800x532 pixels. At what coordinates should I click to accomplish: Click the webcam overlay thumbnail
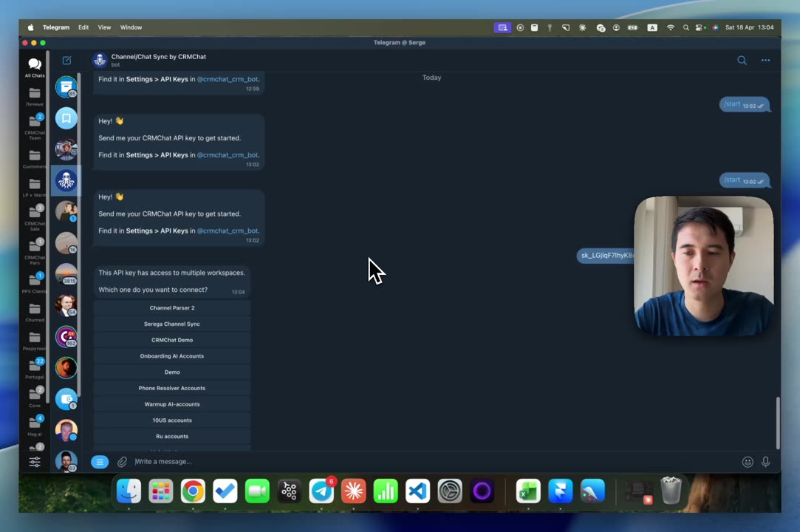click(703, 266)
